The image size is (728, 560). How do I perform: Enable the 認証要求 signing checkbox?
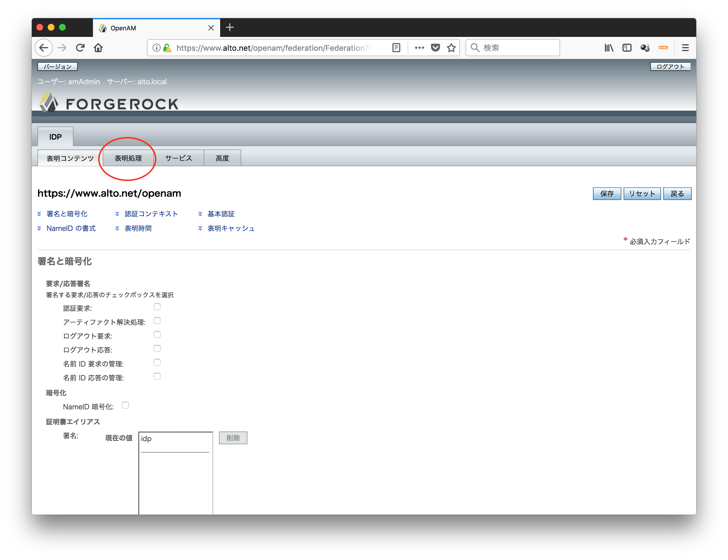(x=157, y=307)
